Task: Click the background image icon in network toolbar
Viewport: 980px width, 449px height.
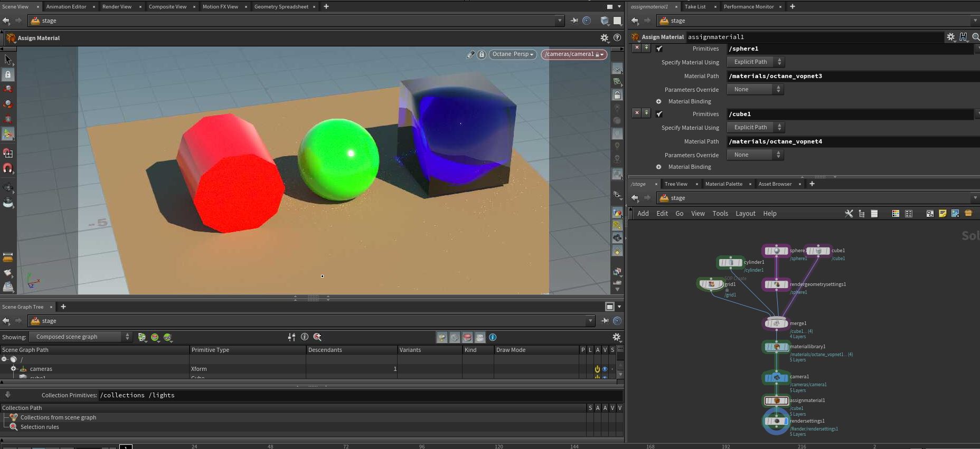Action: 955,214
